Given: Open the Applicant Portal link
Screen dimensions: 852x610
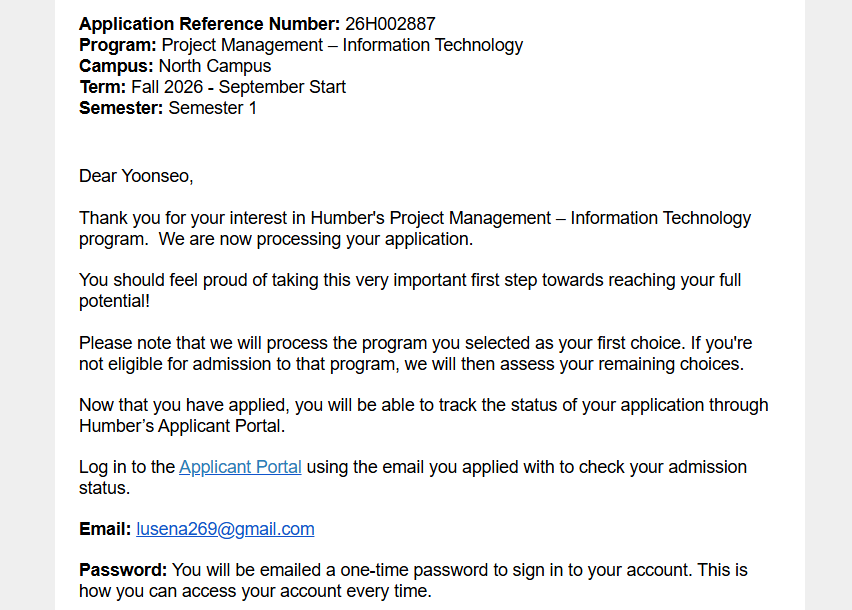Looking at the screenshot, I should [240, 467].
